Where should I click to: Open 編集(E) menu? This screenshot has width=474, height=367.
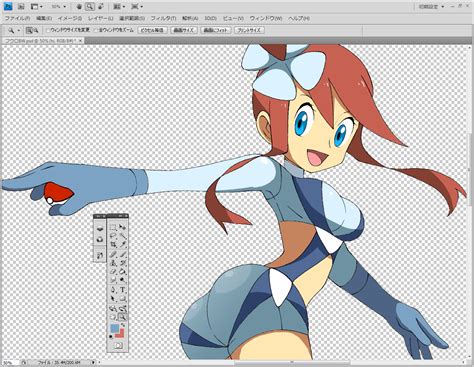pyautogui.click(x=44, y=18)
